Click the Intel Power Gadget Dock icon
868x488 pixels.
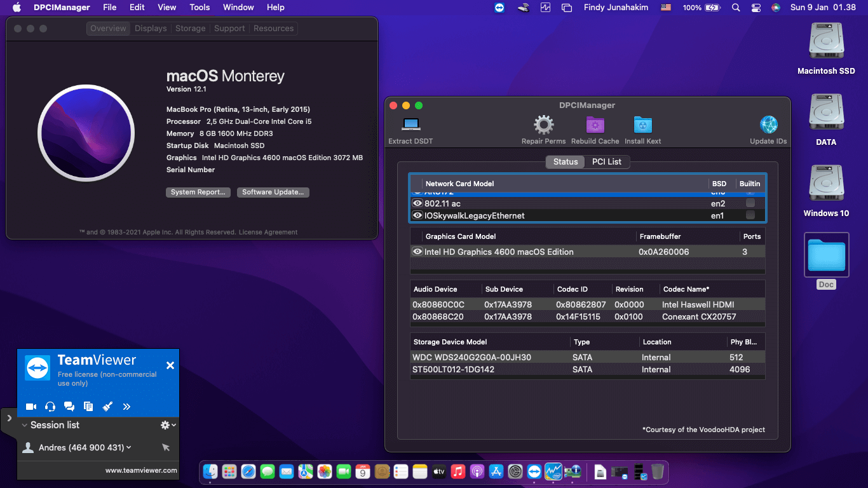pyautogui.click(x=553, y=471)
